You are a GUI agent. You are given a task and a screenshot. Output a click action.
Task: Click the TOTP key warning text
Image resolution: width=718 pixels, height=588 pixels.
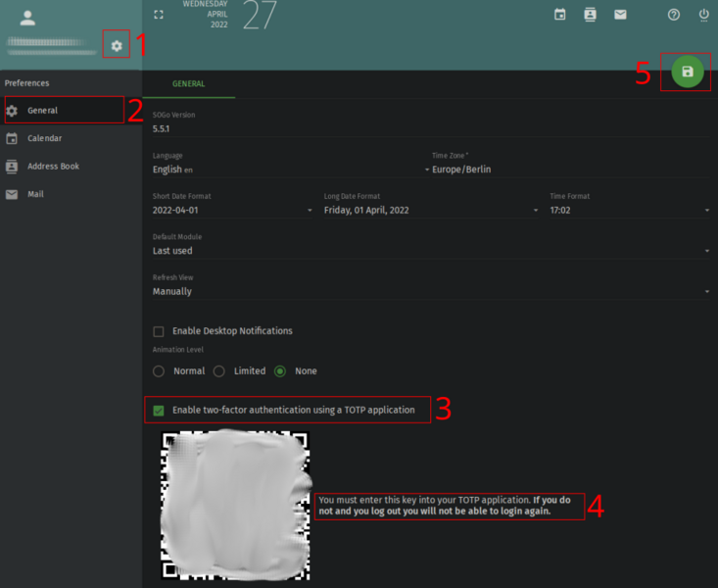click(x=445, y=506)
